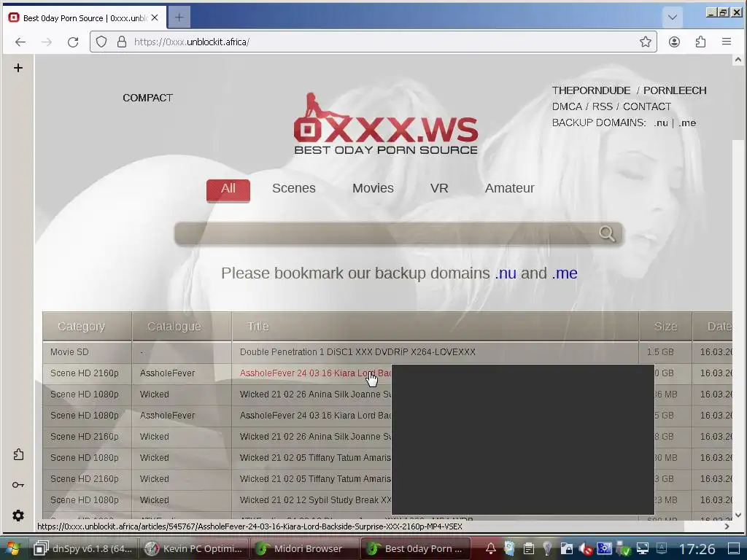
Task: Open the Windows Start button
Action: (12, 548)
